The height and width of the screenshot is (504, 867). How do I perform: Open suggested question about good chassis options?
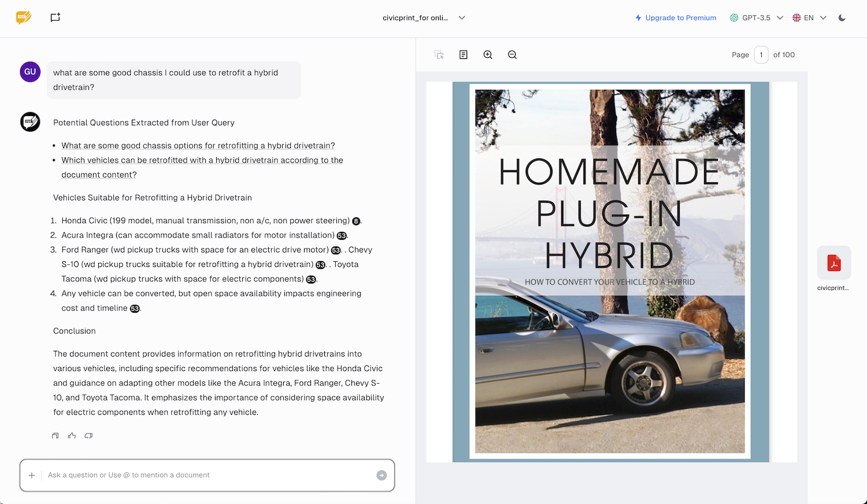pos(198,146)
